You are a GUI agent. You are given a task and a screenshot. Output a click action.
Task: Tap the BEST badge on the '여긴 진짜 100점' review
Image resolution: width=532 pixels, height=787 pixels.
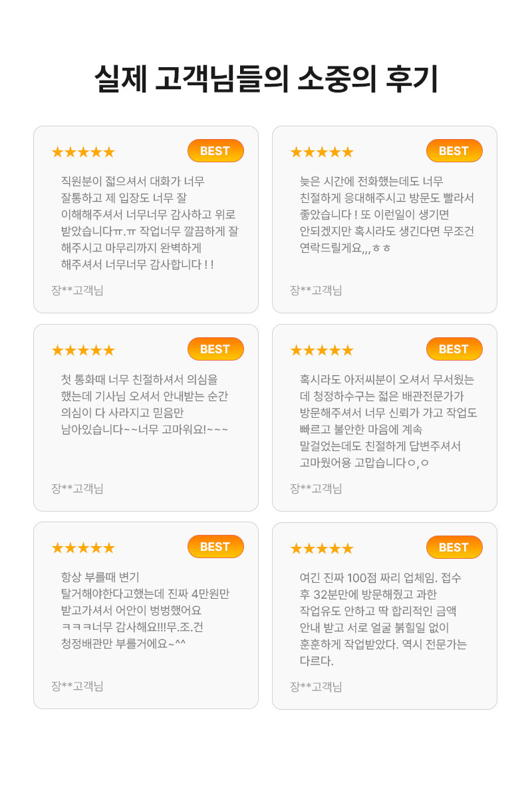click(x=454, y=548)
